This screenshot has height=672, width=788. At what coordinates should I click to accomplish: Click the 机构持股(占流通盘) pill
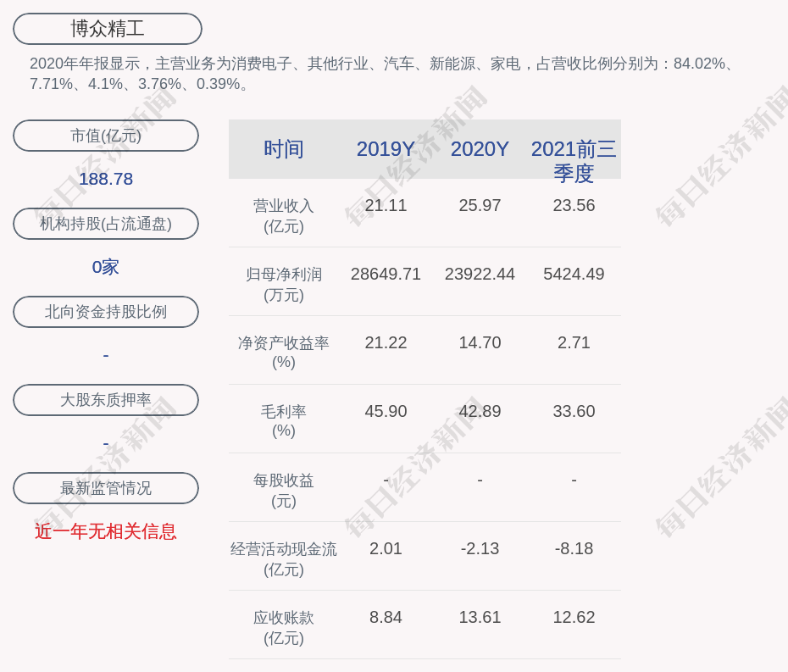pyautogui.click(x=106, y=224)
